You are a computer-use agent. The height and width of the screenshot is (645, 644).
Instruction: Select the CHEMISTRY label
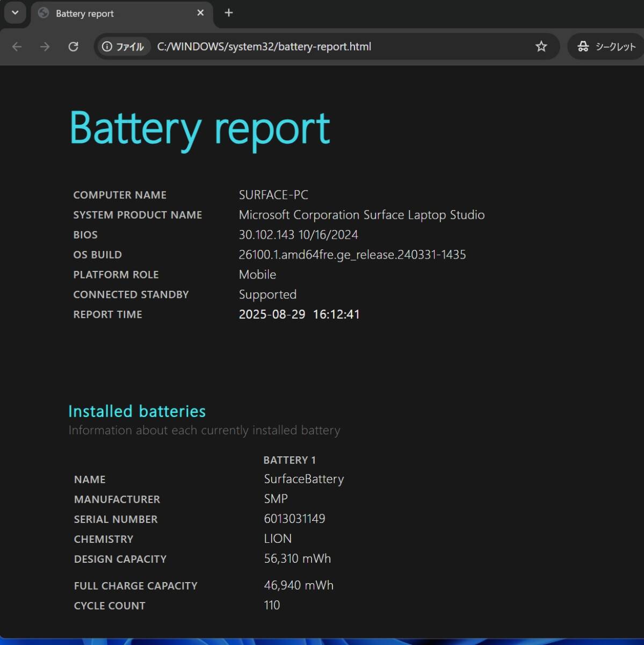[x=104, y=539]
